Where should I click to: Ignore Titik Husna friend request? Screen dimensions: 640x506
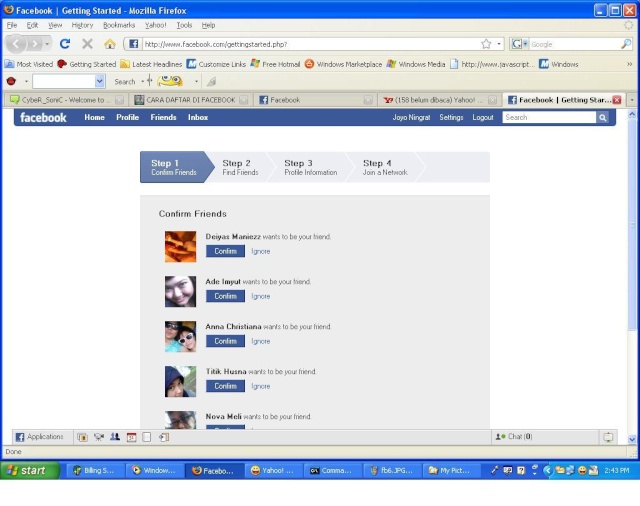[x=261, y=386]
